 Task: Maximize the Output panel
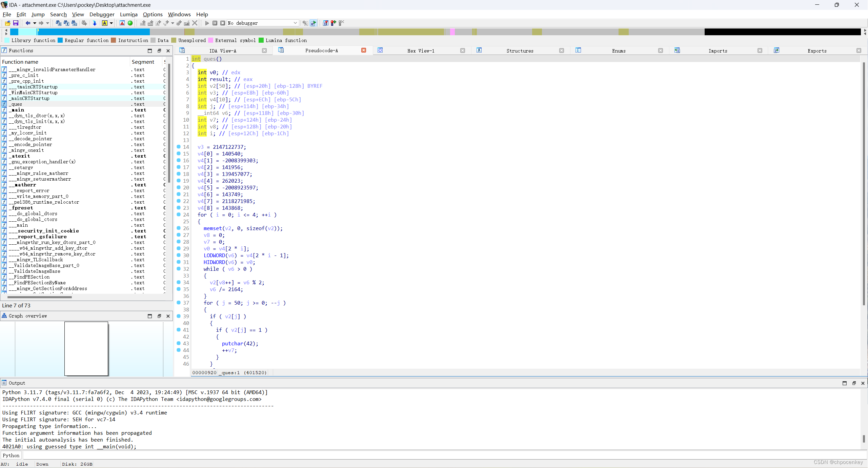(x=844, y=383)
